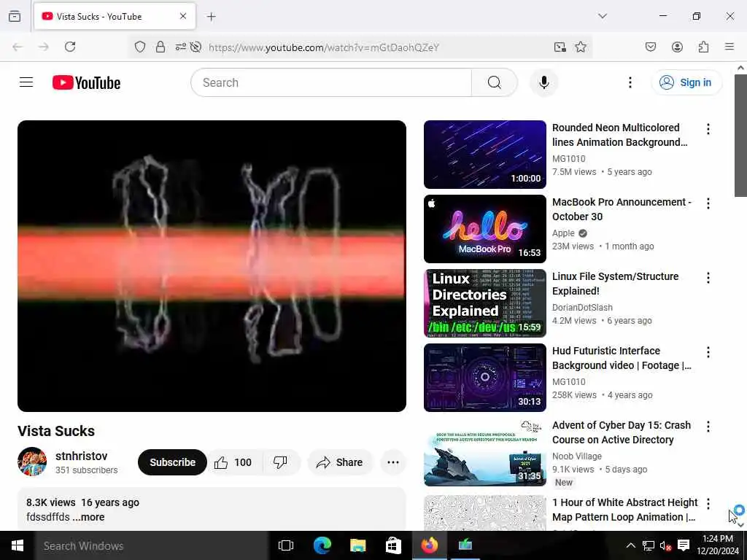This screenshot has width=747, height=560.
Task: Open hello MacBook Pro thumbnail
Action: click(x=485, y=228)
